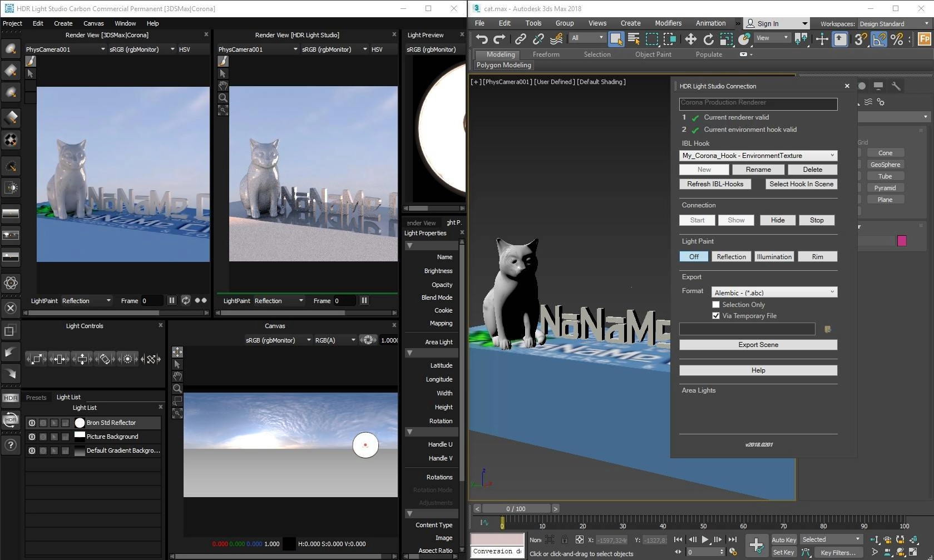Select the Select and Link tool
This screenshot has width=934, height=560.
[x=520, y=39]
